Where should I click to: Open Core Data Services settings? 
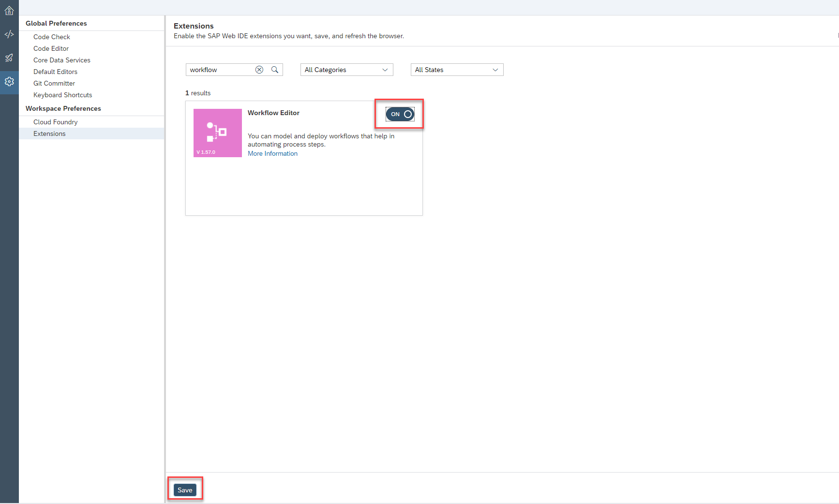61,60
